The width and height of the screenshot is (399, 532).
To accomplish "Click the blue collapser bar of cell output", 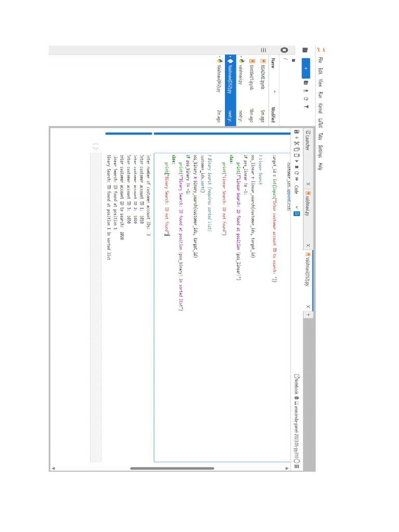I will [129, 134].
